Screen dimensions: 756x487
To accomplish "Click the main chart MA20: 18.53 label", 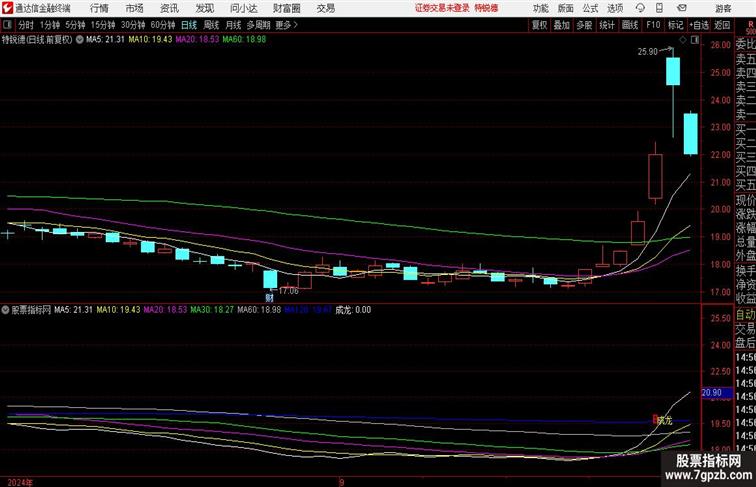I will 197,40.
